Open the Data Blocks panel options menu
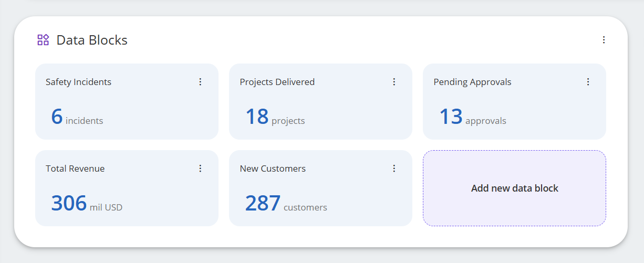644x263 pixels. pyautogui.click(x=604, y=40)
